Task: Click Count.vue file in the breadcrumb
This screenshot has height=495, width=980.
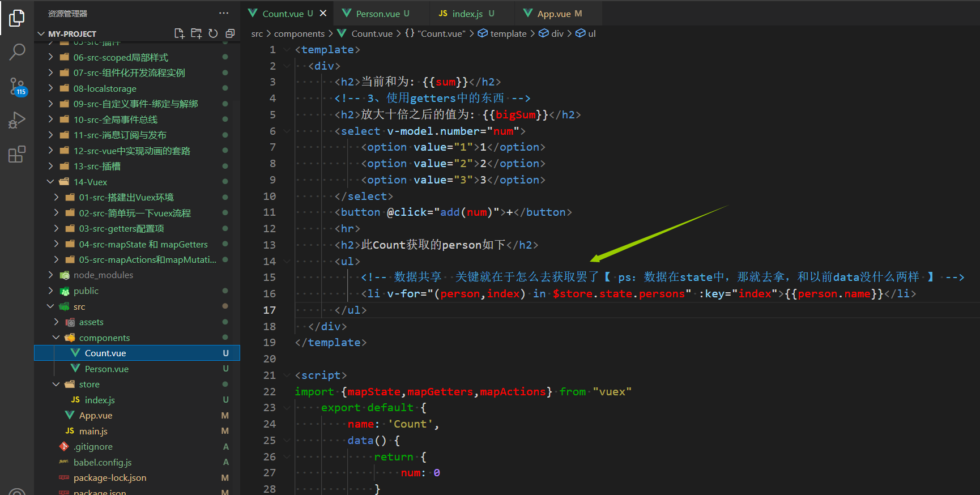Action: [x=365, y=34]
